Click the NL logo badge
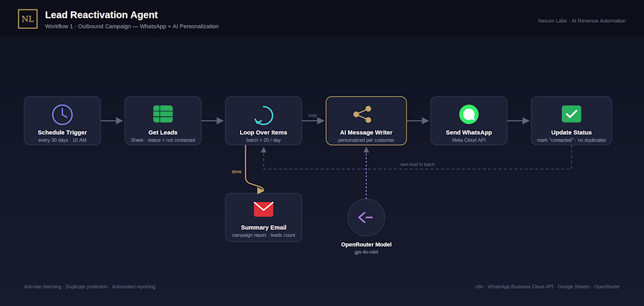Viewport: 644px width, 306px height. (28, 19)
